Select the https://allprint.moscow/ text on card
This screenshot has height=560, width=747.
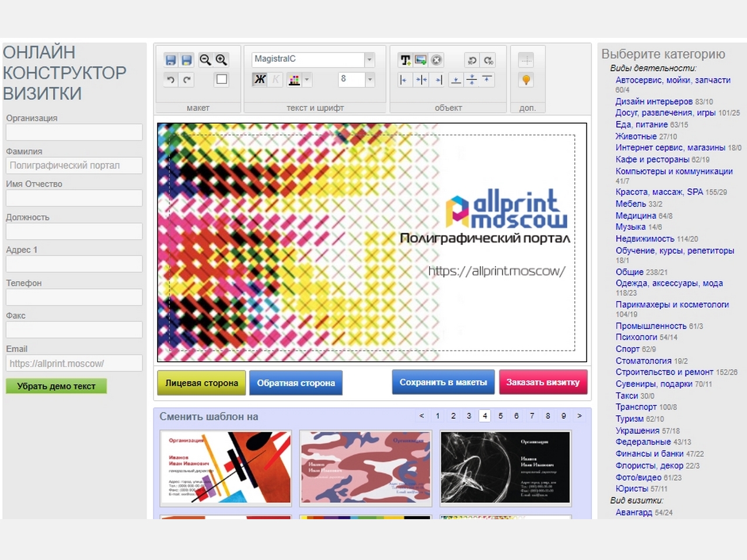497,271
